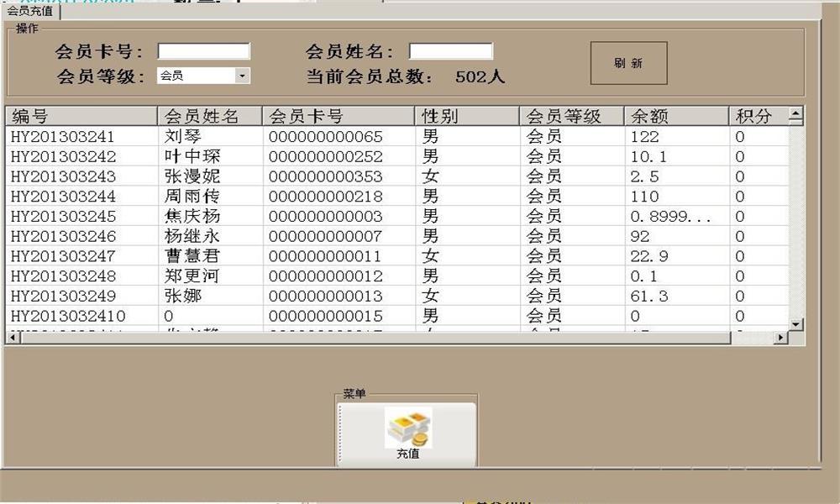Click balance value 2.5
Screen dimensions: 840x504
point(644,176)
